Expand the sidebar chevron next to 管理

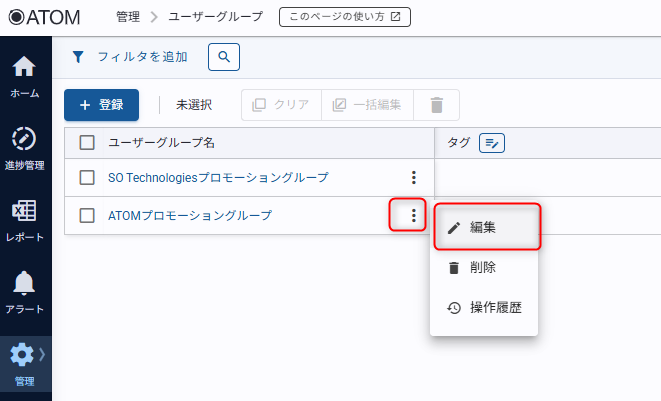pyautogui.click(x=42, y=354)
